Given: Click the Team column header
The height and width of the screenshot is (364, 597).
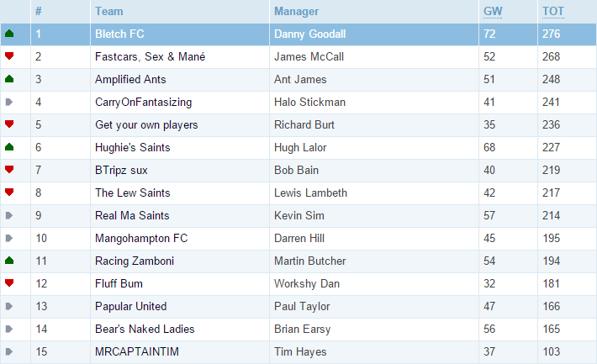Looking at the screenshot, I should coord(109,12).
